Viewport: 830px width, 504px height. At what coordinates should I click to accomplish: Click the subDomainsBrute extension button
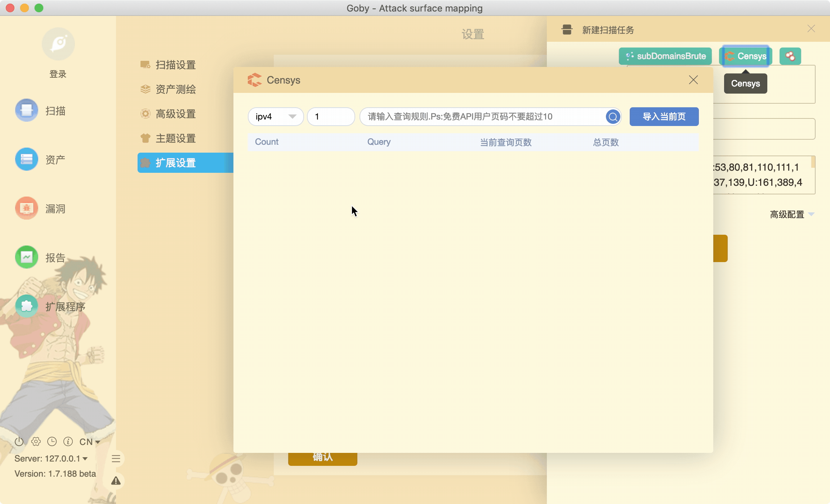click(665, 56)
